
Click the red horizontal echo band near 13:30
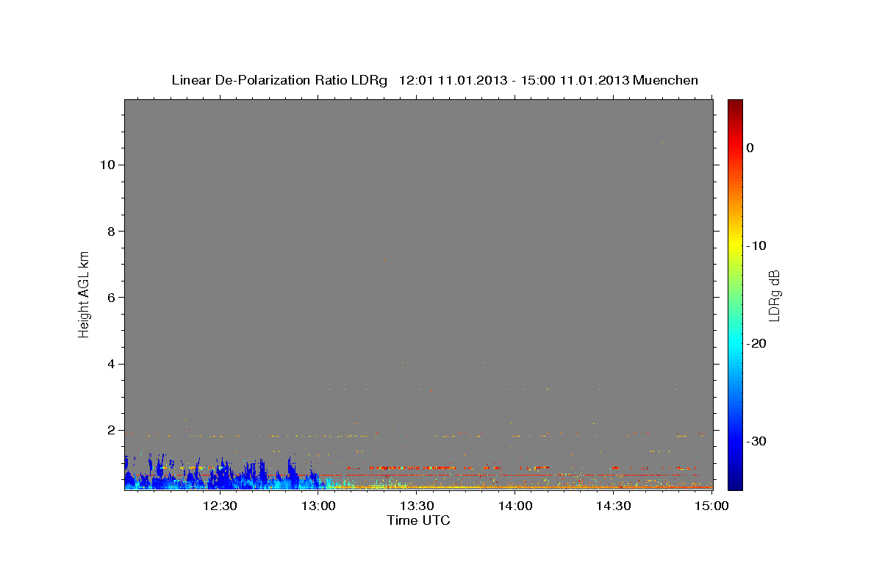click(412, 467)
